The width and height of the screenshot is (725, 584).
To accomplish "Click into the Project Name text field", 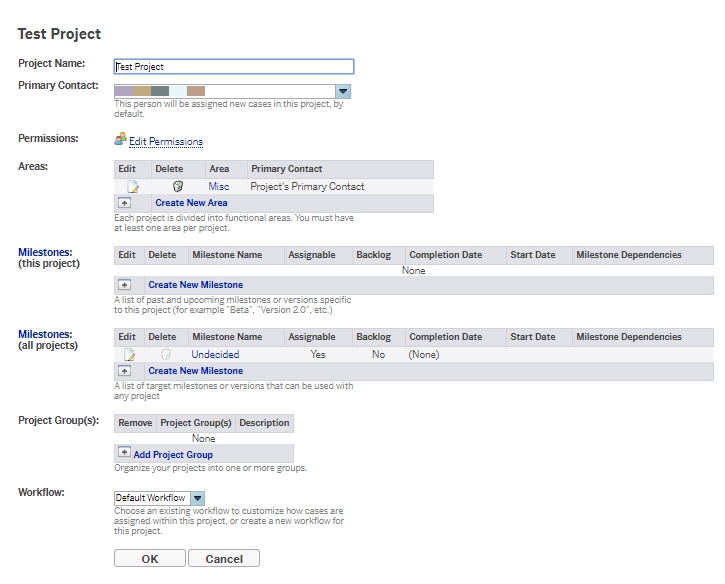I will 234,67.
